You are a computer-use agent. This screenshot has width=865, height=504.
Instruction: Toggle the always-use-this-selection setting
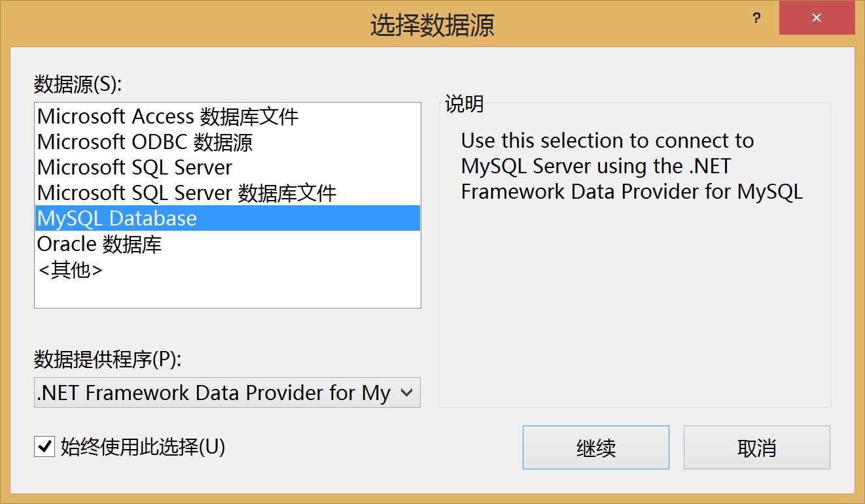(44, 448)
